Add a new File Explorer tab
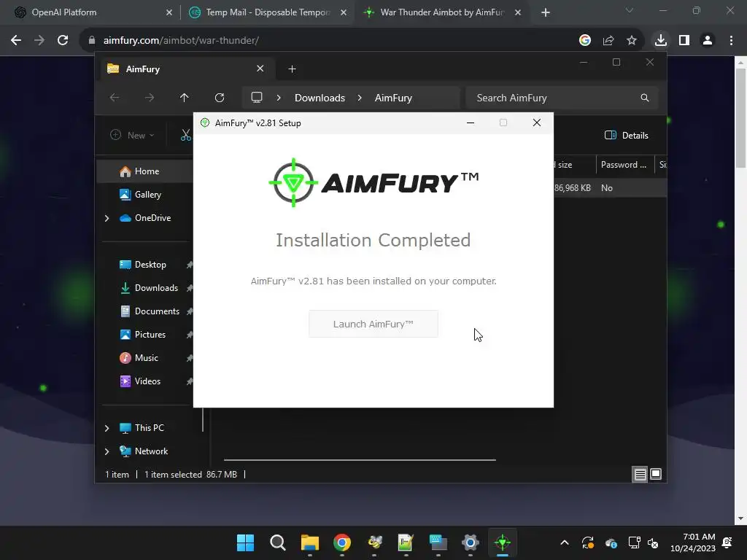Viewport: 747px width, 560px height. coord(292,69)
